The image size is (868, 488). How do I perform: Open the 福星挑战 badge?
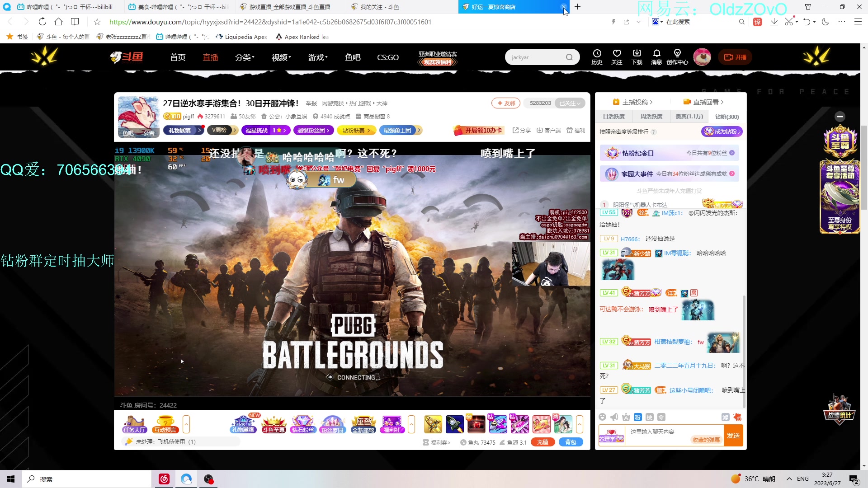266,130
